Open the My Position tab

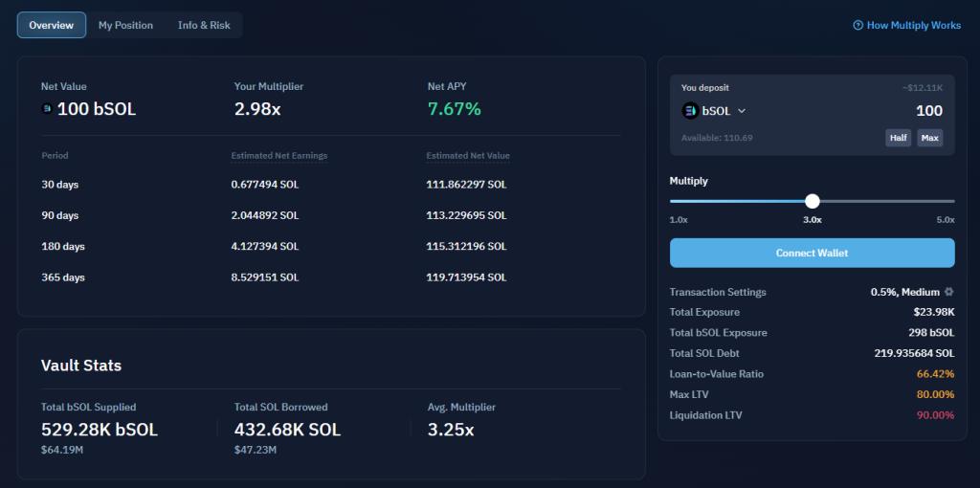[125, 25]
